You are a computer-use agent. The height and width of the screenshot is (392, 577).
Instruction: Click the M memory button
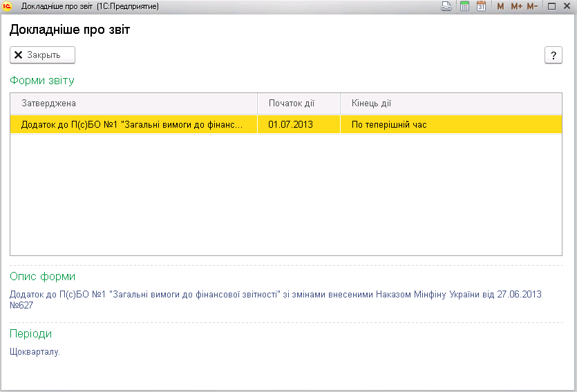[x=500, y=6]
